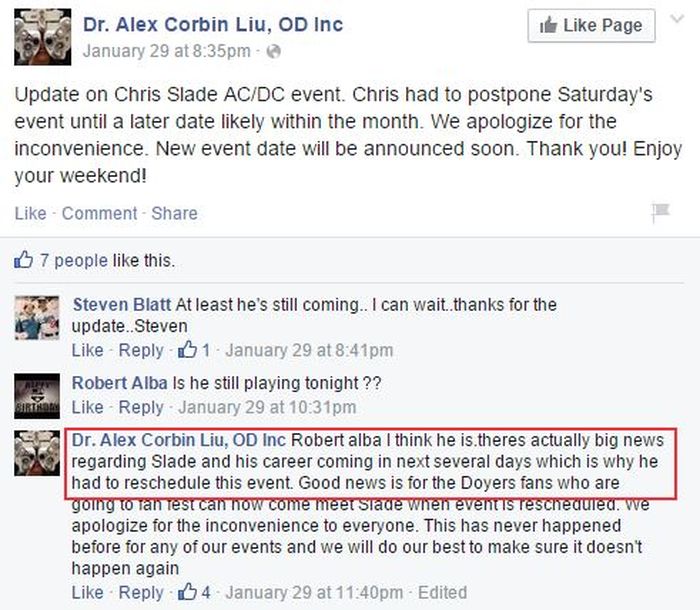Share the Chris Slade update post
The image size is (700, 610).
click(174, 213)
